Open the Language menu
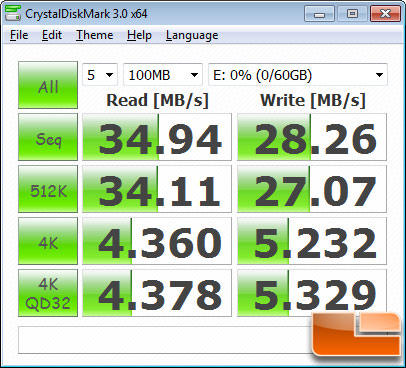This screenshot has width=406, height=368. pos(192,35)
